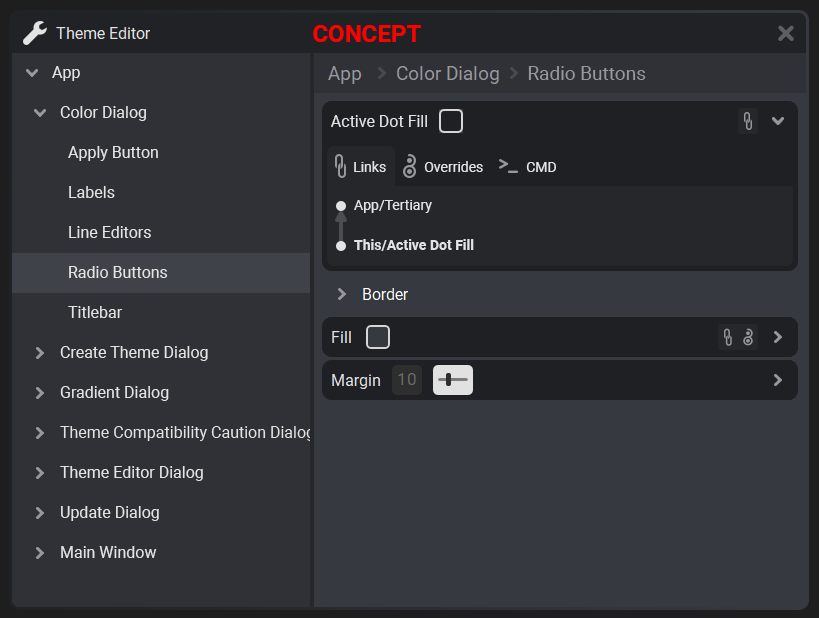Expand Theme Editor Dialog node
The image size is (819, 618).
pos(40,473)
